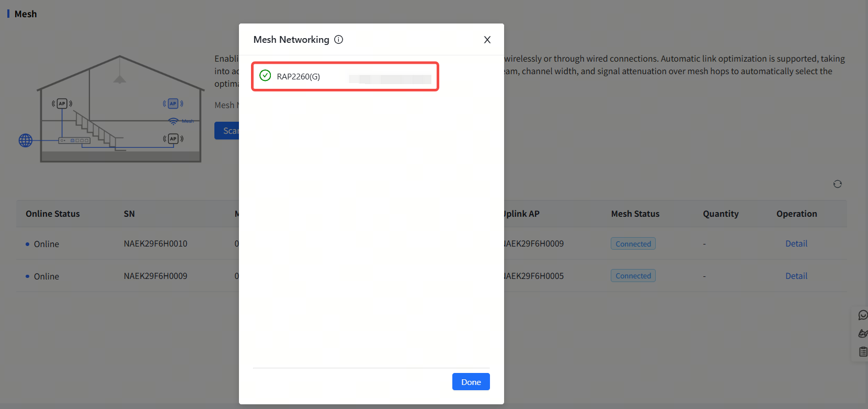Image resolution: width=868 pixels, height=409 pixels.
Task: Click the Connected badge in second row
Action: (633, 276)
